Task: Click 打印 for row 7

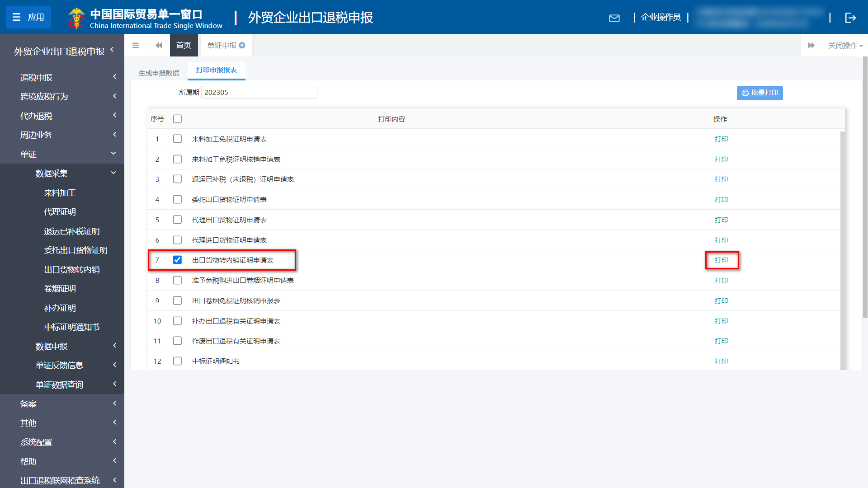Action: click(721, 260)
